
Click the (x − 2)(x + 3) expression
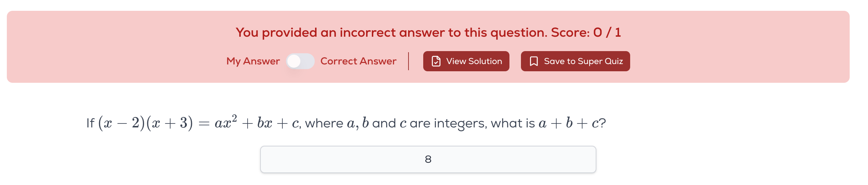[145, 123]
